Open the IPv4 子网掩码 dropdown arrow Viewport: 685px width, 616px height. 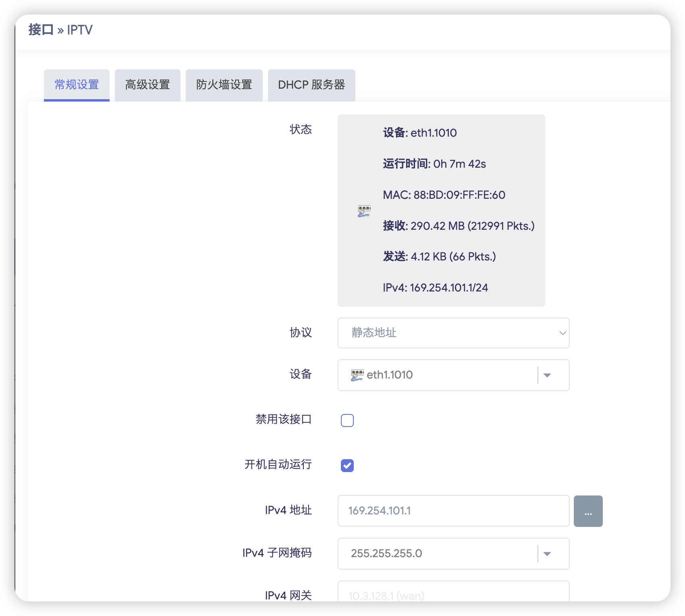(x=547, y=554)
